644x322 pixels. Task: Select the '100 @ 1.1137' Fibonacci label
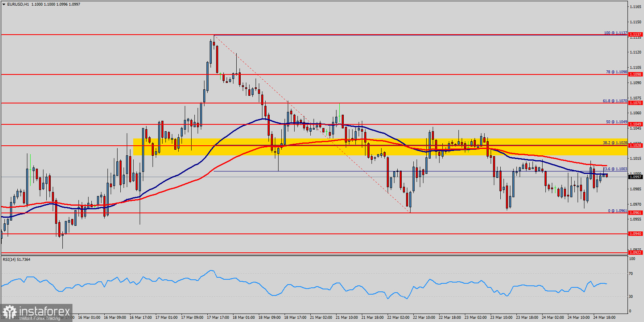(615, 33)
